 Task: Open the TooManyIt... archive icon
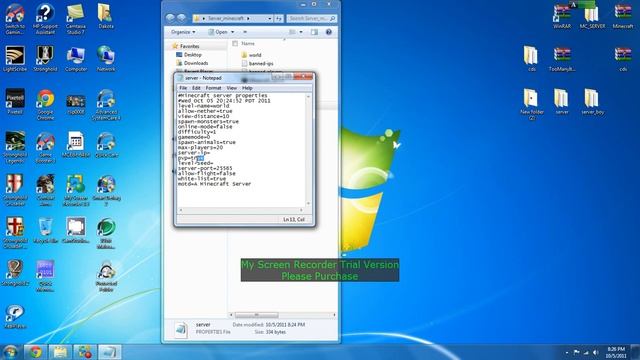[x=562, y=59]
